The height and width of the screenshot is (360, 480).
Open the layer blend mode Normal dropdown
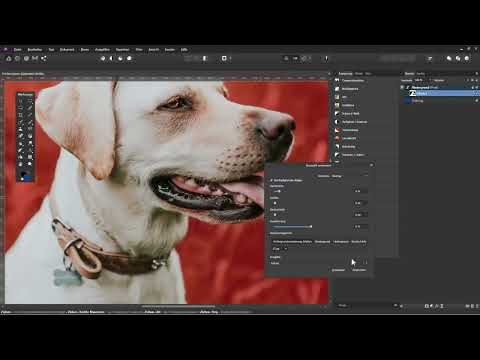[x=440, y=80]
